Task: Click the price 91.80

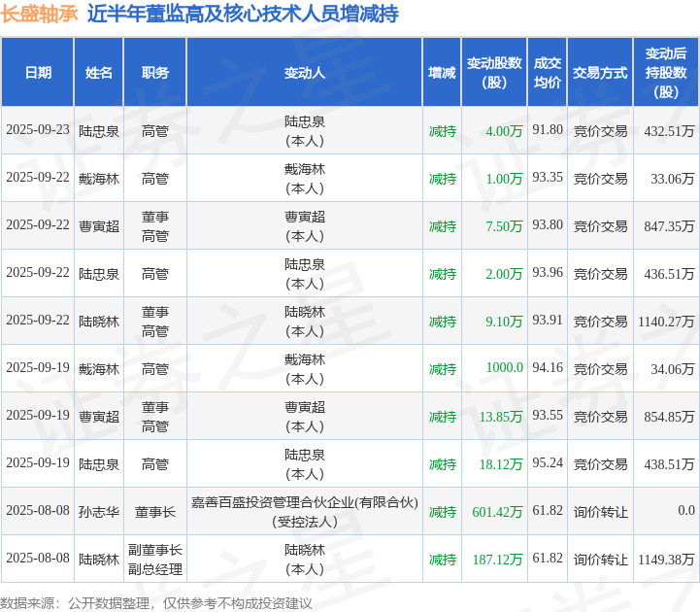Action: pyautogui.click(x=548, y=130)
